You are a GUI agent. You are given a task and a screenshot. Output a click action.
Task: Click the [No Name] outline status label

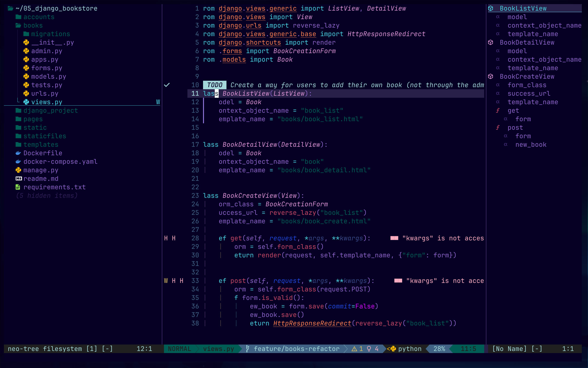pos(509,349)
